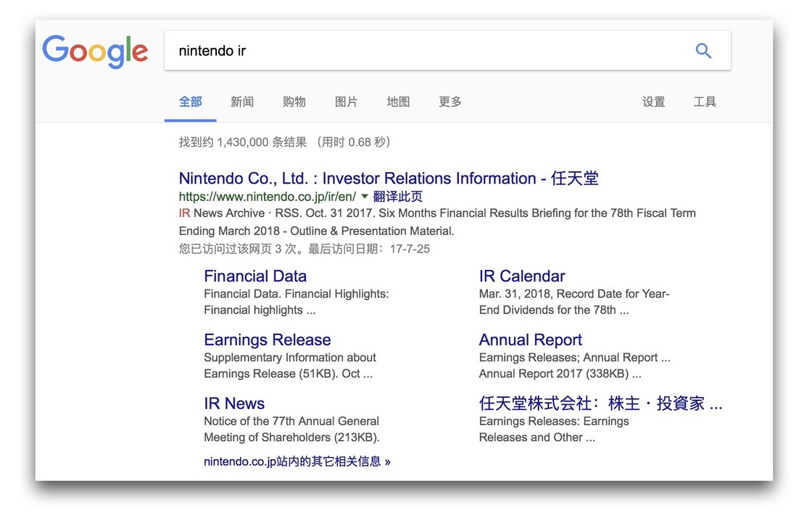This screenshot has height=531, width=812.
Task: Click the 'IR News Archive · RSS' result description
Action: coord(437,222)
